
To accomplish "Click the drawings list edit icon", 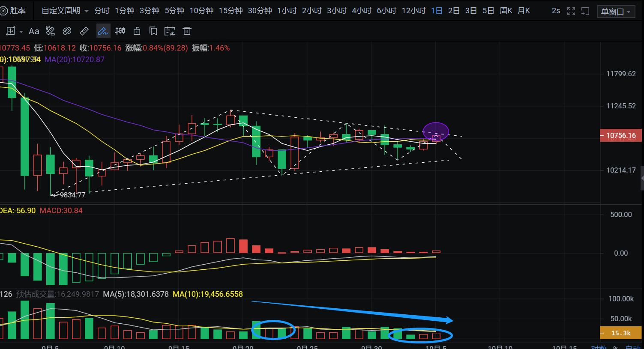I will 170,31.
